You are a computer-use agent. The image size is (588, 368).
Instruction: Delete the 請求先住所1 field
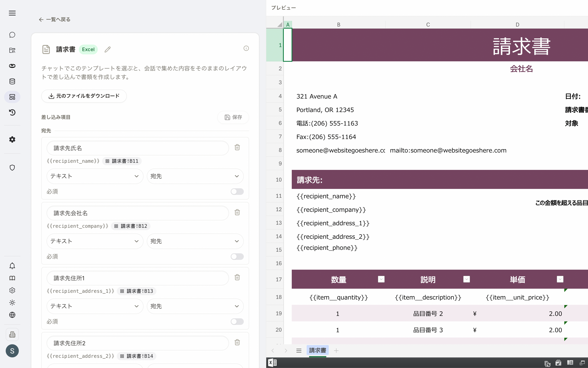point(237,277)
